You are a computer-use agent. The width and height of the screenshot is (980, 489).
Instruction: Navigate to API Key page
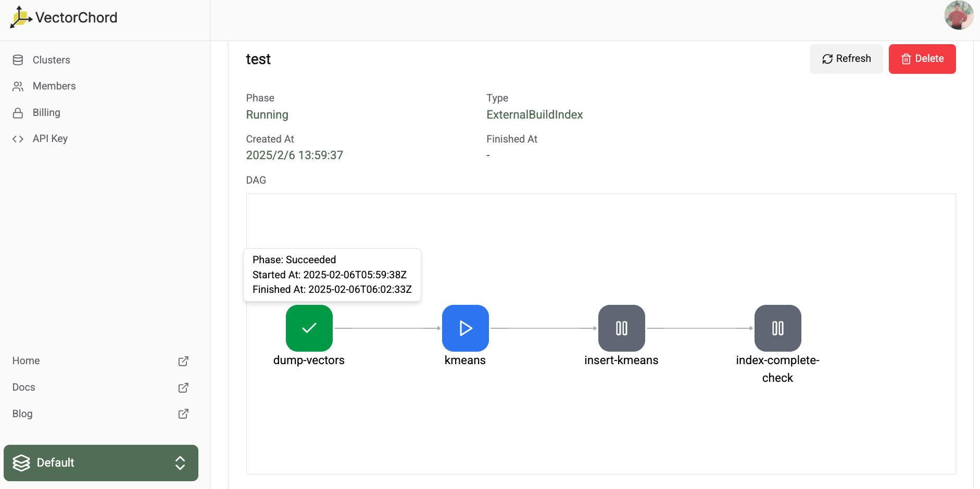50,138
